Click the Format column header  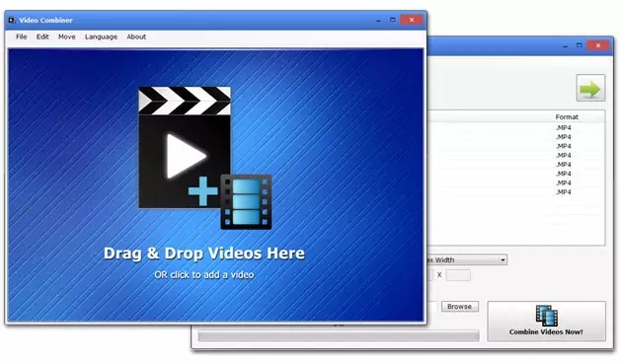(567, 117)
